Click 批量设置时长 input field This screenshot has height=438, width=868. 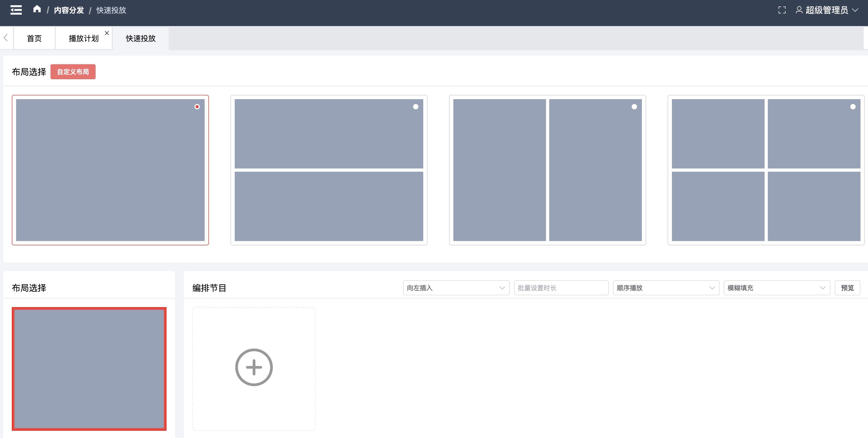[x=561, y=288]
